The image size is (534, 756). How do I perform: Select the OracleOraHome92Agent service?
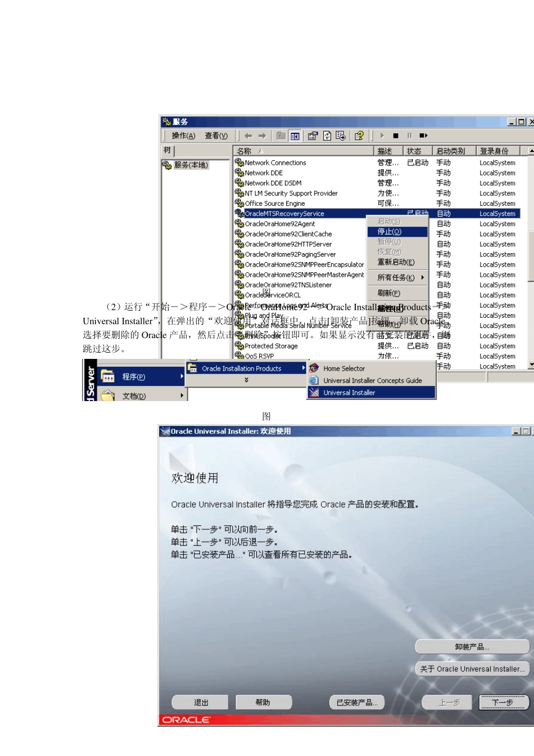[279, 224]
